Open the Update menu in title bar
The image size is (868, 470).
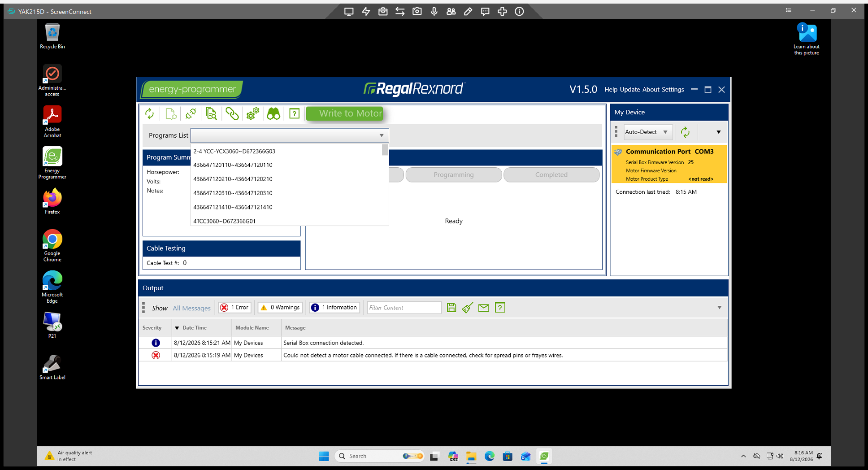629,90
